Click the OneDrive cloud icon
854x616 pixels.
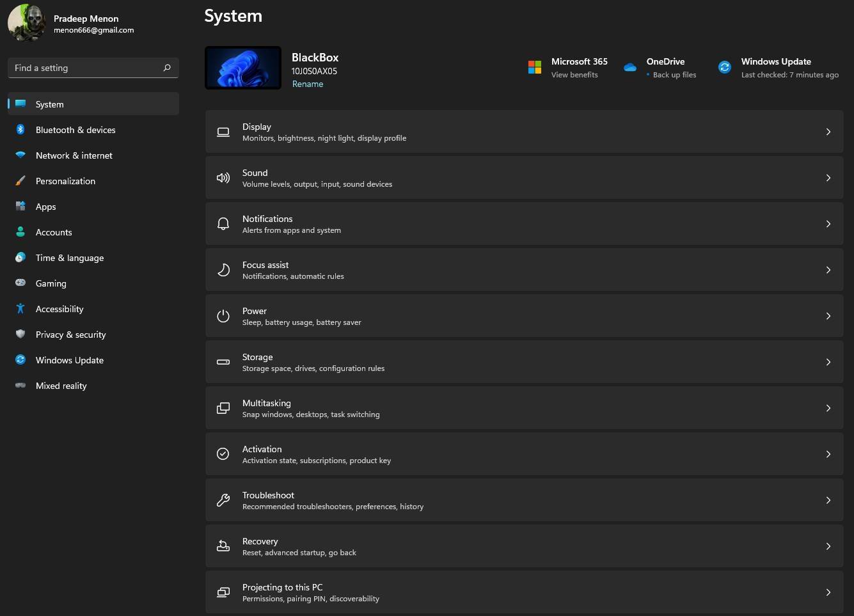tap(630, 67)
